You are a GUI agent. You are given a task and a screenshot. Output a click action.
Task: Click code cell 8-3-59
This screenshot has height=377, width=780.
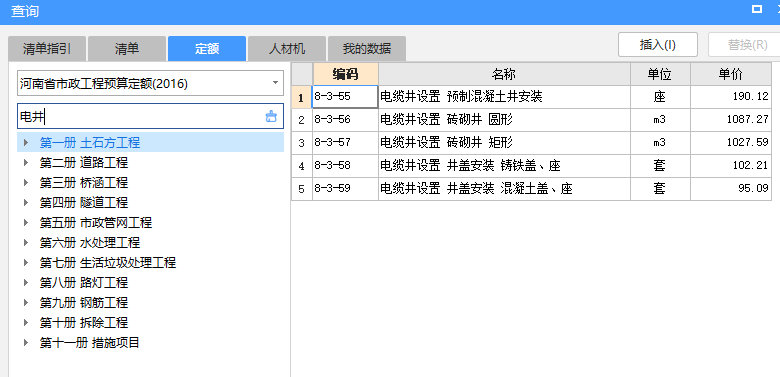tap(345, 189)
